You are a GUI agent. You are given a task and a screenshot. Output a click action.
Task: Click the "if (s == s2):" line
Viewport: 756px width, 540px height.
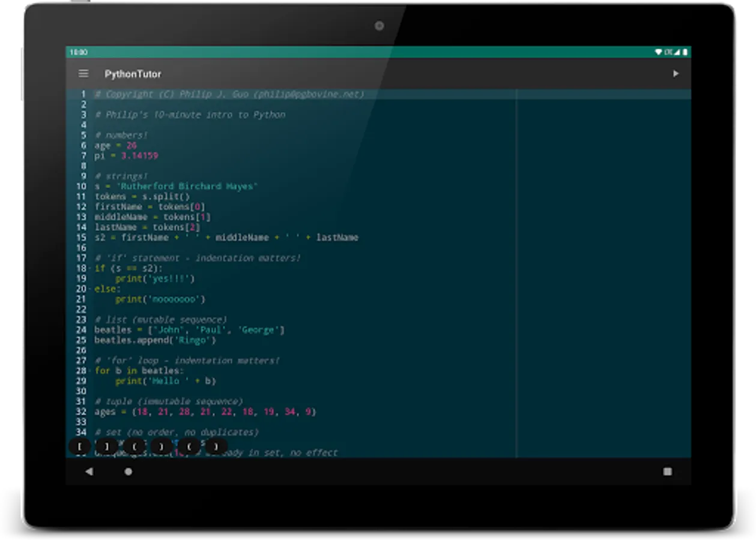pos(129,268)
